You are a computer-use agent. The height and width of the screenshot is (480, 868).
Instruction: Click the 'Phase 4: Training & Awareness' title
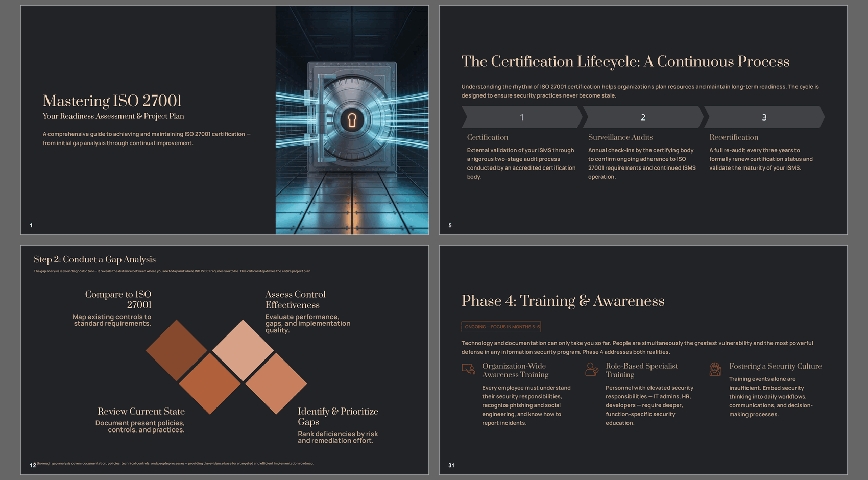(563, 301)
